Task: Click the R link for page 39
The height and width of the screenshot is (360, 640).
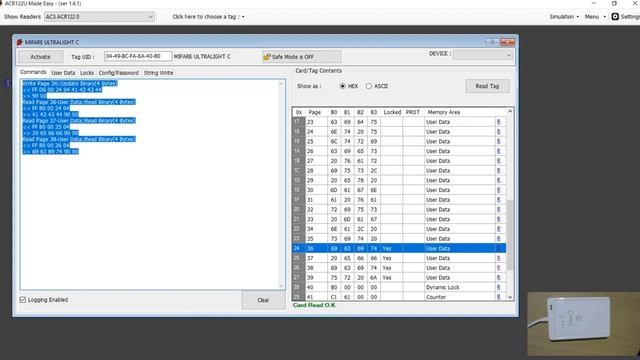Action: (498, 278)
